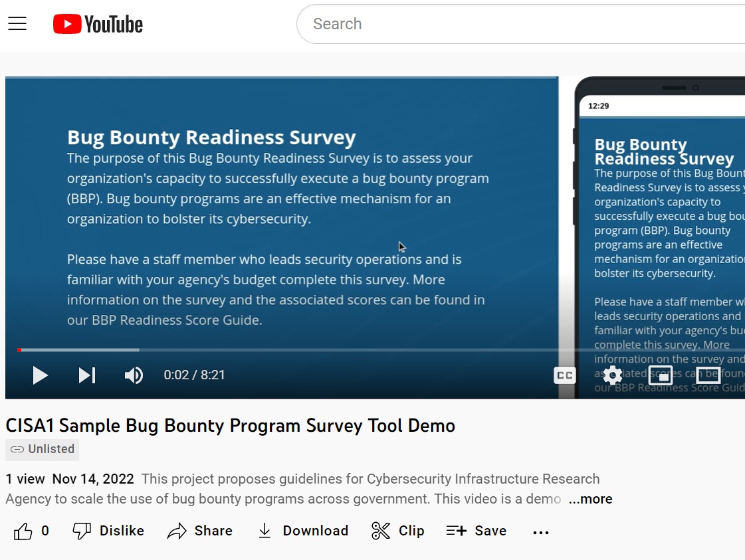This screenshot has width=745, height=560.
Task: Click the red playhead marker
Action: click(x=19, y=350)
